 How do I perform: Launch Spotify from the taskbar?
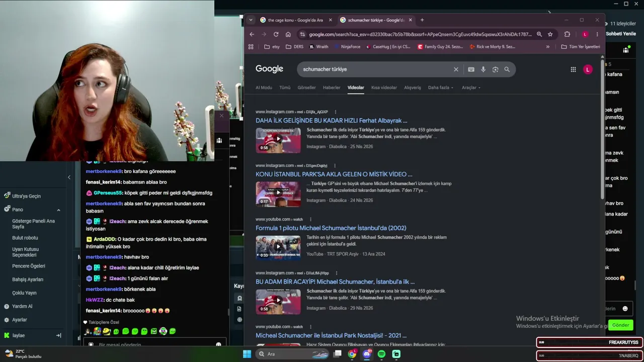pyautogui.click(x=381, y=354)
